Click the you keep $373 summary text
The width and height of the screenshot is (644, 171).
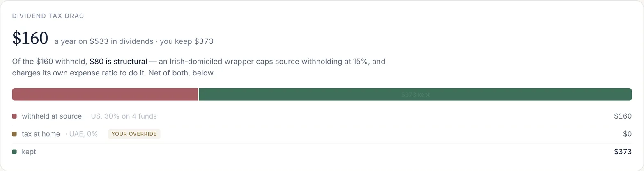186,41
